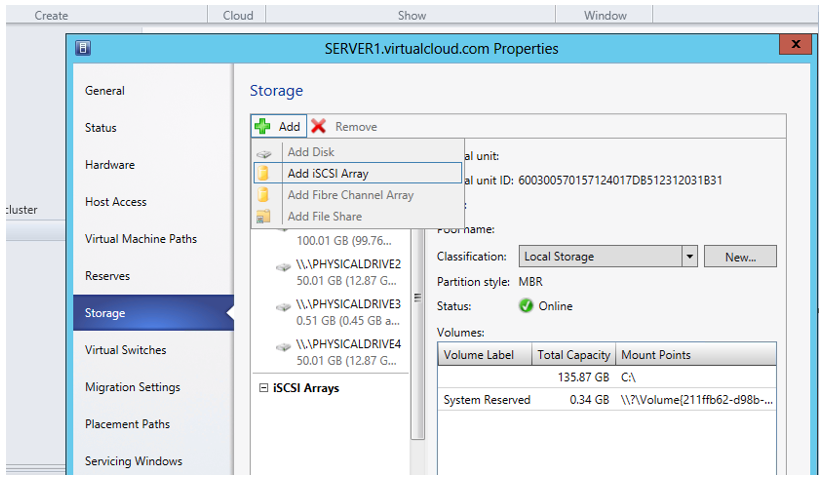Click the Total Capacity column header
The image size is (825, 482).
[574, 355]
